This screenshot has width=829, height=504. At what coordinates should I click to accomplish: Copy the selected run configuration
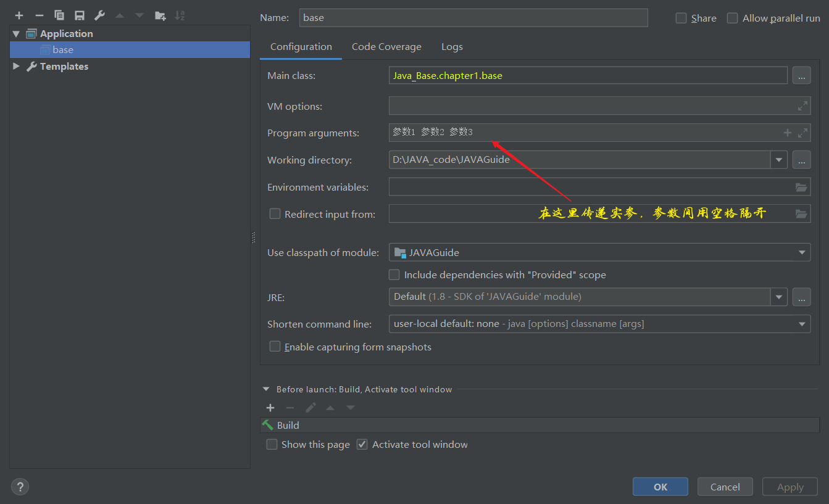pyautogui.click(x=59, y=15)
